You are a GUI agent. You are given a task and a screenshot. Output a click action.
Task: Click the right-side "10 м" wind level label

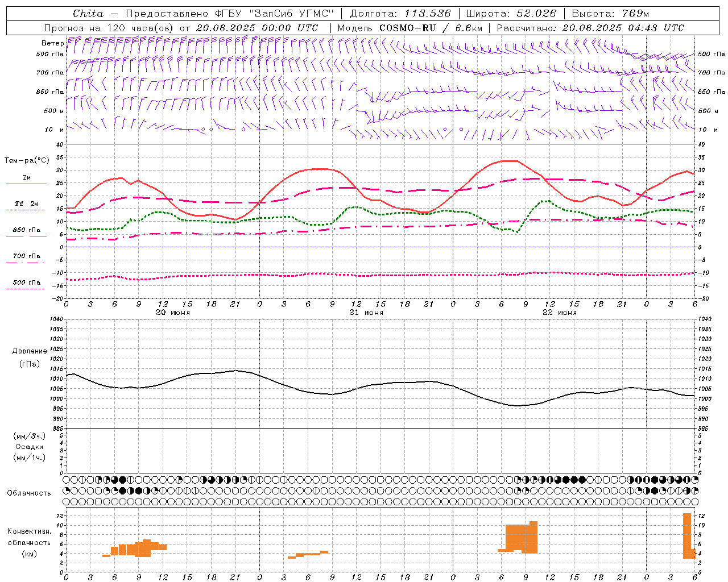tap(708, 130)
